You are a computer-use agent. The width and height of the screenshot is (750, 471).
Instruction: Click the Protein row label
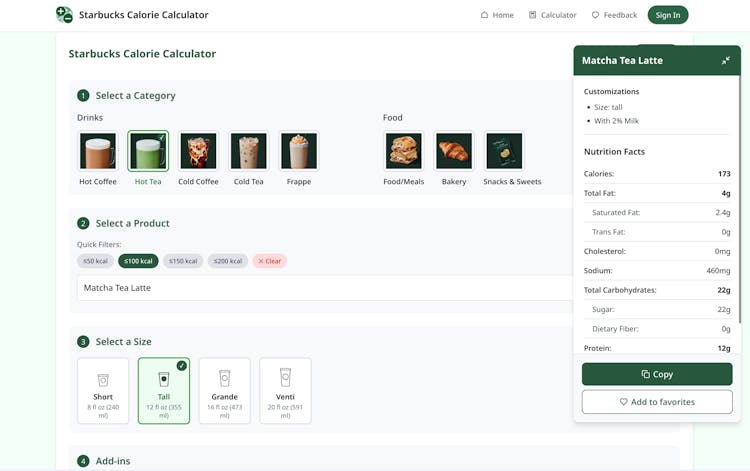[x=597, y=348]
